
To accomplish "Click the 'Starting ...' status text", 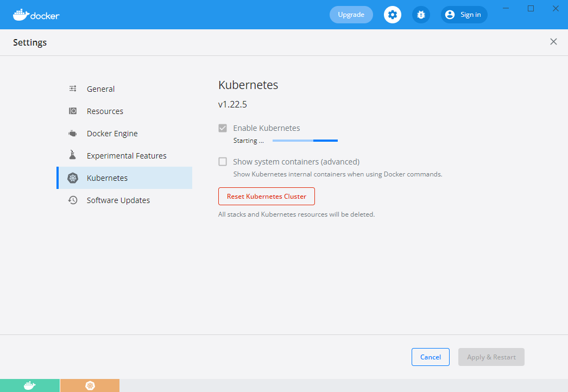I will (249, 141).
